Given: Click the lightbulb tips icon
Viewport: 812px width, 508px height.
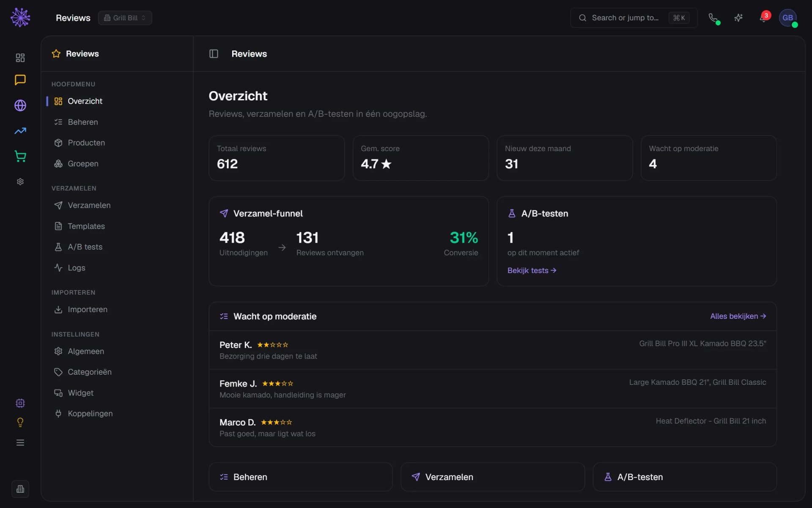Looking at the screenshot, I should click(20, 422).
